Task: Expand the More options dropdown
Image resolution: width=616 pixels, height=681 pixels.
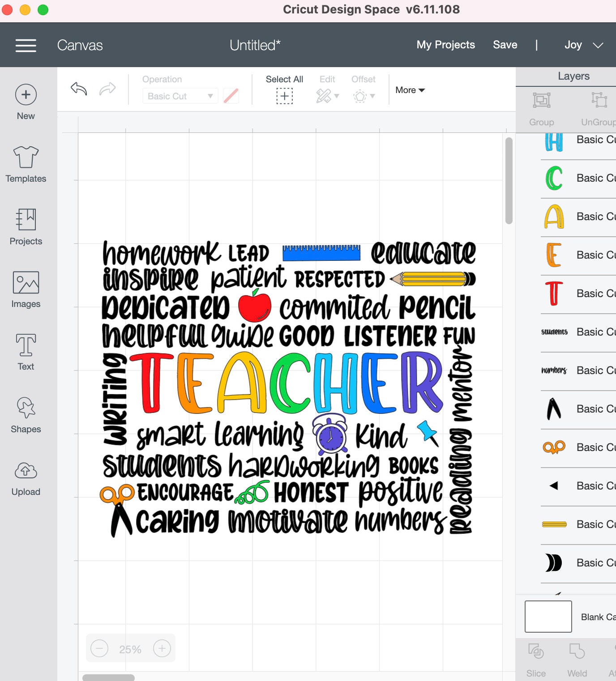Action: (409, 90)
